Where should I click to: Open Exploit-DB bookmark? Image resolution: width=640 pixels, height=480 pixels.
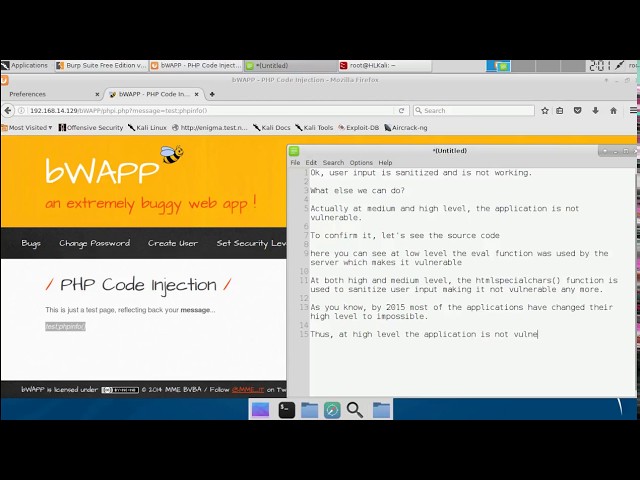click(x=359, y=128)
